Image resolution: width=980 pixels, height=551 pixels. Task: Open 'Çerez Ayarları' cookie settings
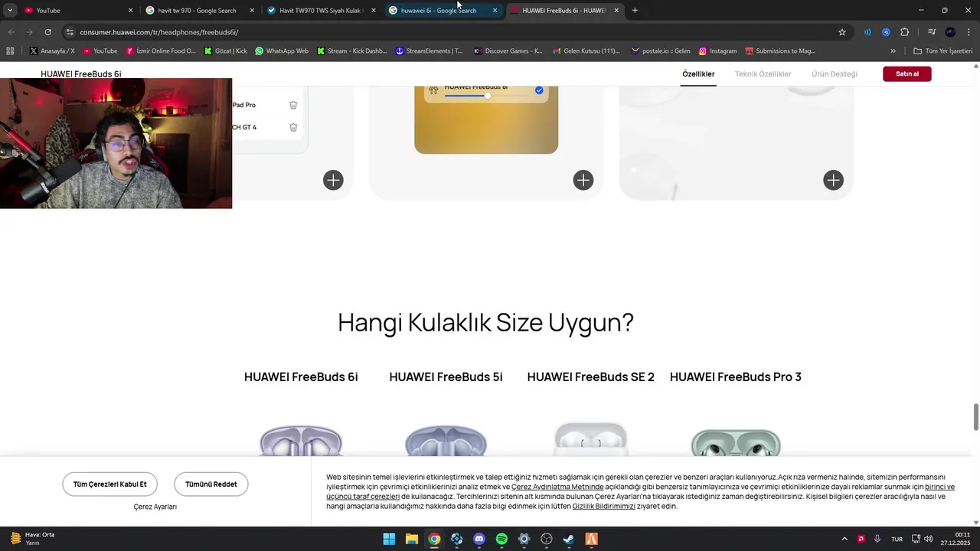pyautogui.click(x=155, y=507)
